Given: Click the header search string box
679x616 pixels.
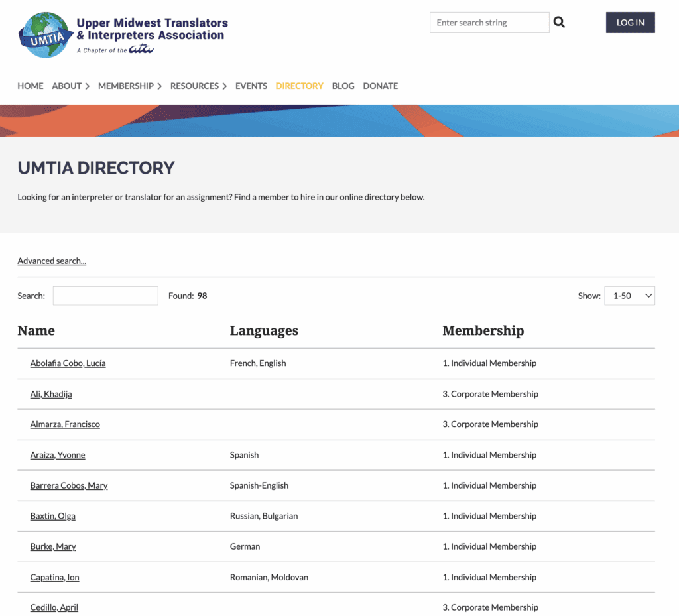Looking at the screenshot, I should 489,22.
